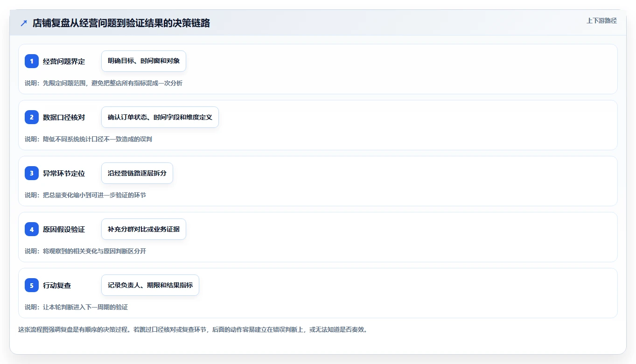The image size is (636, 364).
Task: Click the 数据口径核对 step heading
Action: click(64, 117)
